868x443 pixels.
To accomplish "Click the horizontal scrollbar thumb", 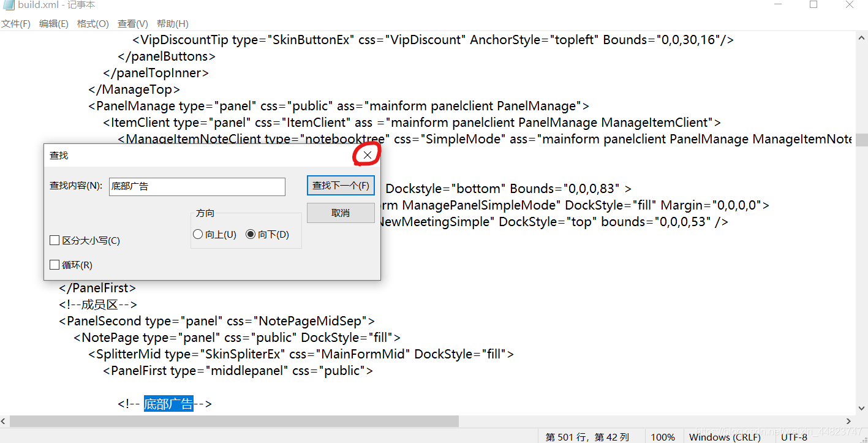I will pyautogui.click(x=234, y=422).
